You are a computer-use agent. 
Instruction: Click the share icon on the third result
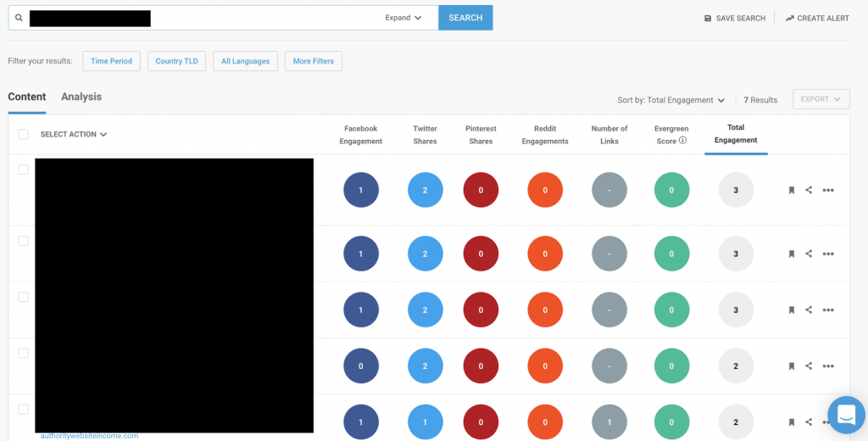pyautogui.click(x=809, y=310)
